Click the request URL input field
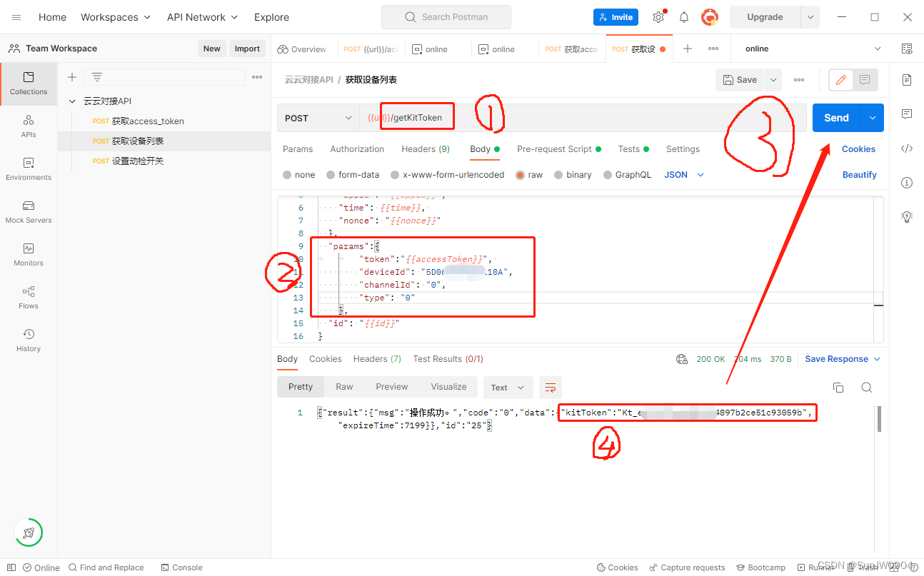 tap(583, 118)
